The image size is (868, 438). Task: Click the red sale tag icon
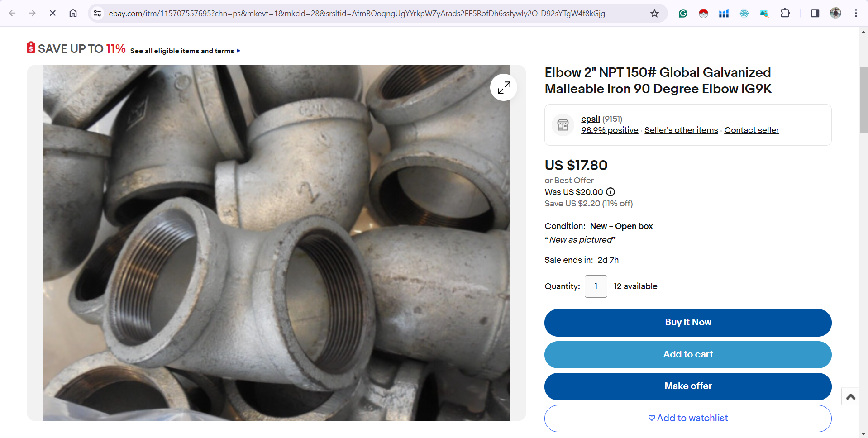click(x=31, y=48)
